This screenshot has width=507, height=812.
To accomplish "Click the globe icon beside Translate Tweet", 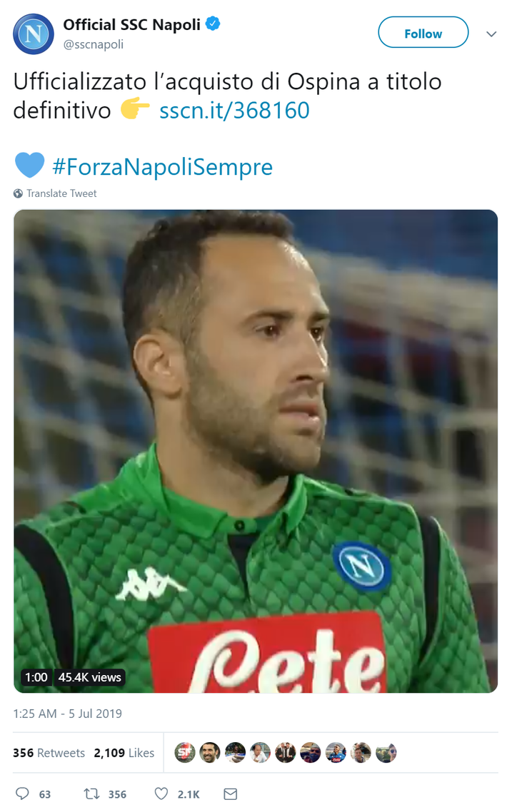I will (18, 193).
